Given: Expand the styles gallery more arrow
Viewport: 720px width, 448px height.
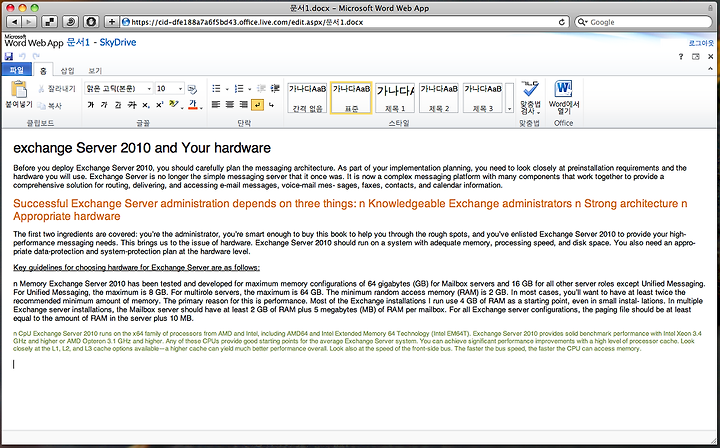Looking at the screenshot, I should (x=509, y=109).
